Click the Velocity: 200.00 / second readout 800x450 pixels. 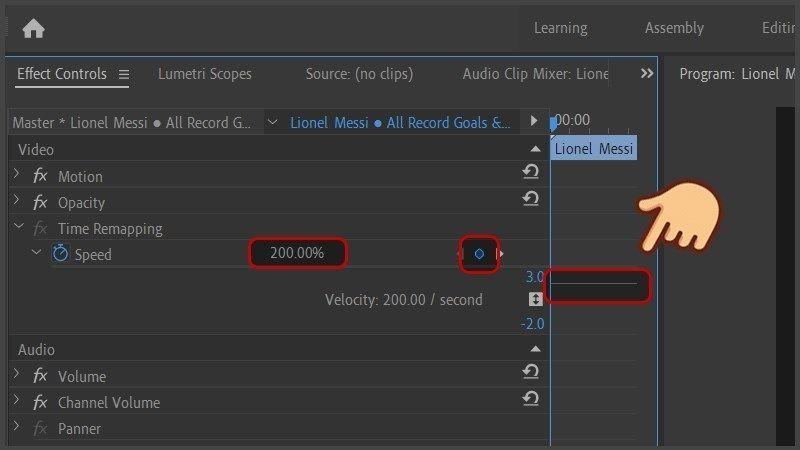pos(404,299)
